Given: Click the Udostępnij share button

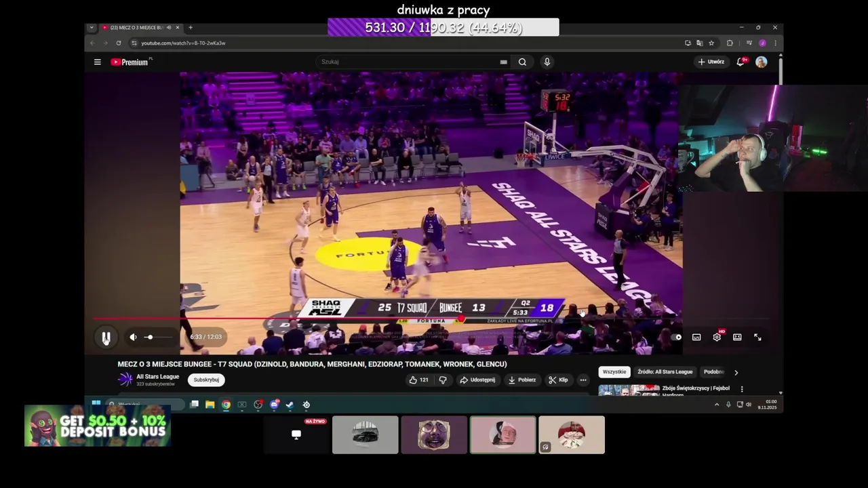Looking at the screenshot, I should point(477,380).
